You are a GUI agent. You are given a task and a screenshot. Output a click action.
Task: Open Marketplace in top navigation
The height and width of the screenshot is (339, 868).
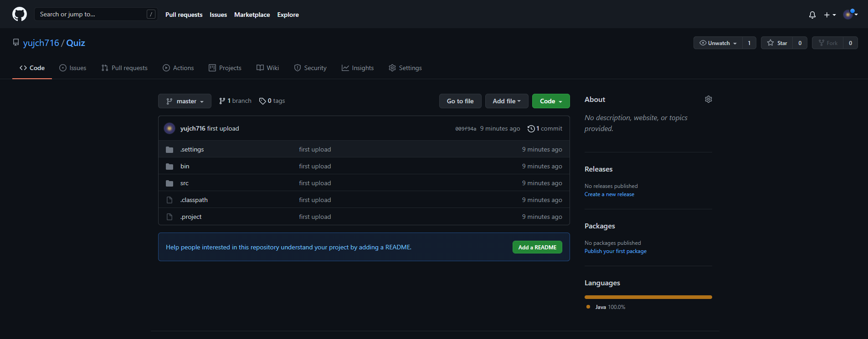click(252, 15)
